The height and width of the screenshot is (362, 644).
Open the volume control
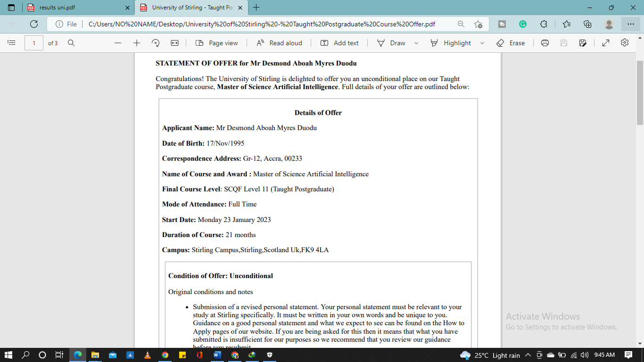[x=585, y=355]
